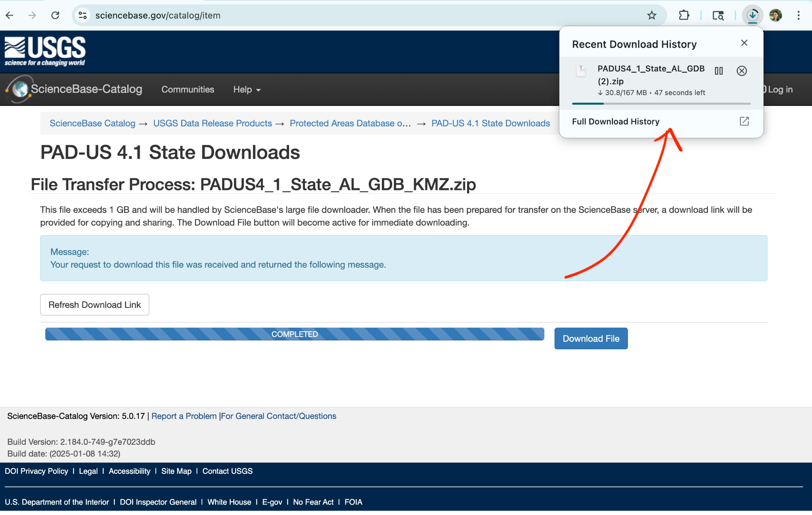Open the ScienceBase-Catalog home link
This screenshot has height=515, width=812.
coord(86,89)
